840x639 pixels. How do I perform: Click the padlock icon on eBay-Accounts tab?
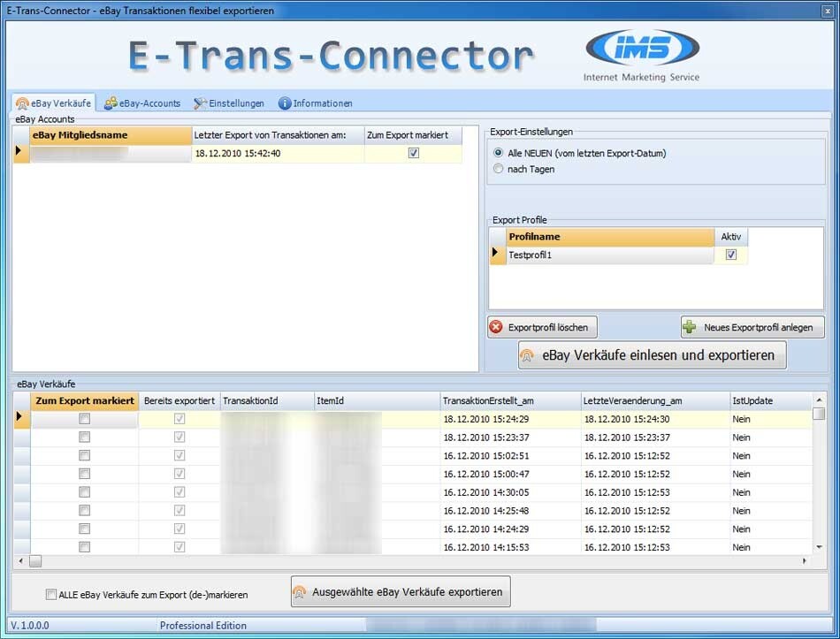(x=109, y=103)
